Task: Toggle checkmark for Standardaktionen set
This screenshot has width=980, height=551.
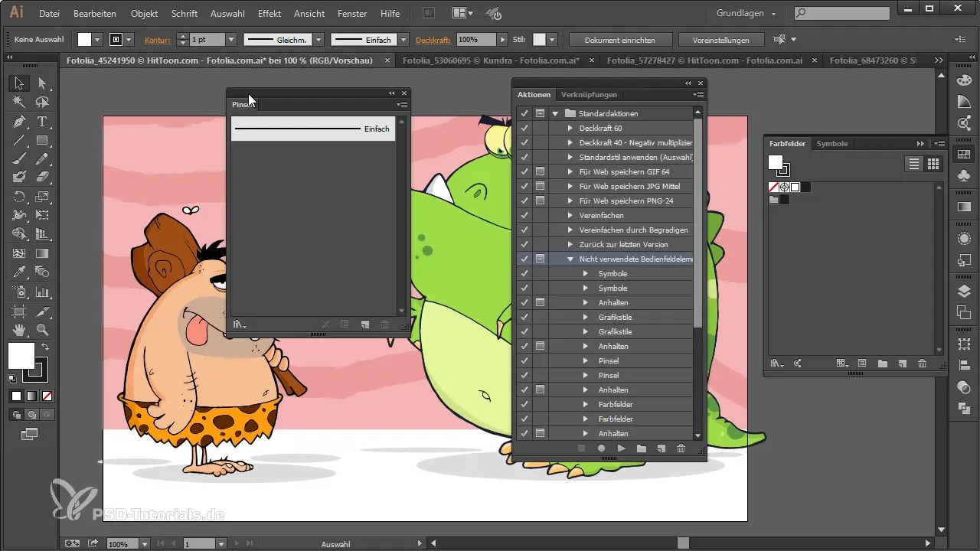Action: [524, 113]
